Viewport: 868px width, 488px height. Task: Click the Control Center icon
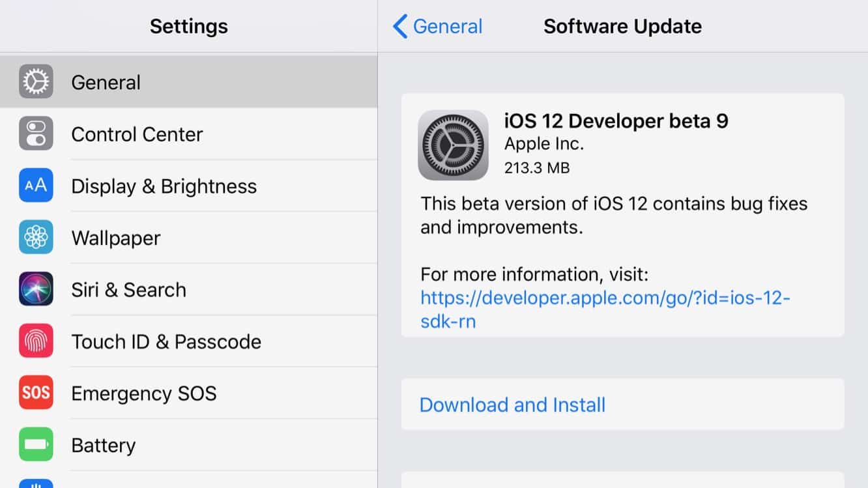point(36,134)
